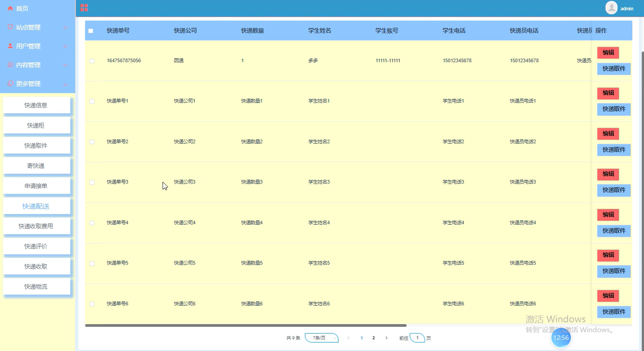Check the row for order 1647567875056
This screenshot has height=351, width=644.
[x=92, y=60]
